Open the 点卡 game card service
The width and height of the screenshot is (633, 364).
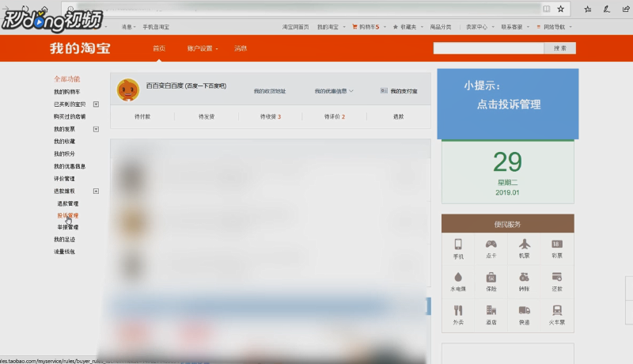tap(491, 249)
